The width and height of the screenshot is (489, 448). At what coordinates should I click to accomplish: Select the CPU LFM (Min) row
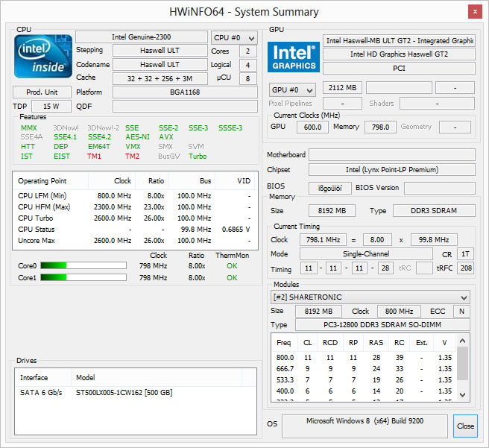tap(135, 196)
